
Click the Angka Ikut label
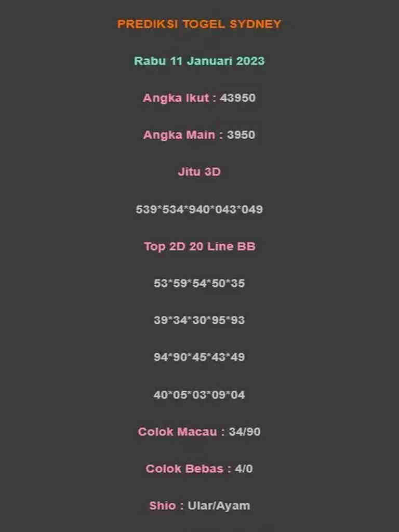pyautogui.click(x=176, y=98)
